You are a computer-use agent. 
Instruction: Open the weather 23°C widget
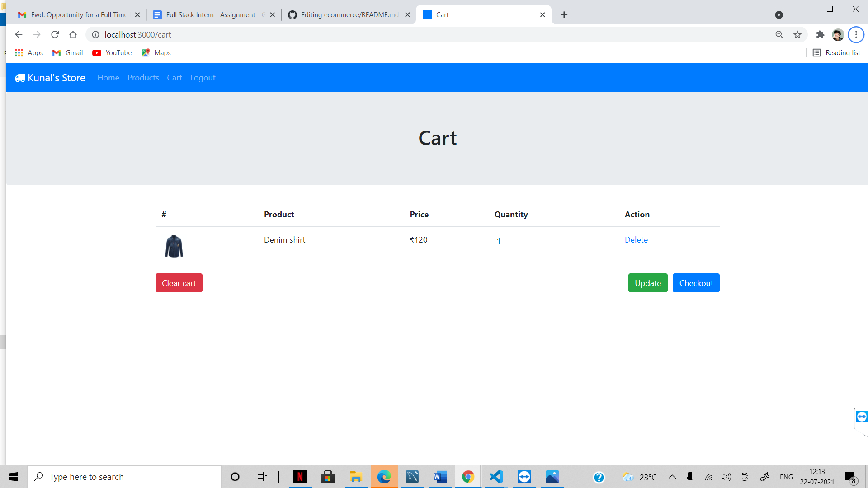[x=639, y=477]
